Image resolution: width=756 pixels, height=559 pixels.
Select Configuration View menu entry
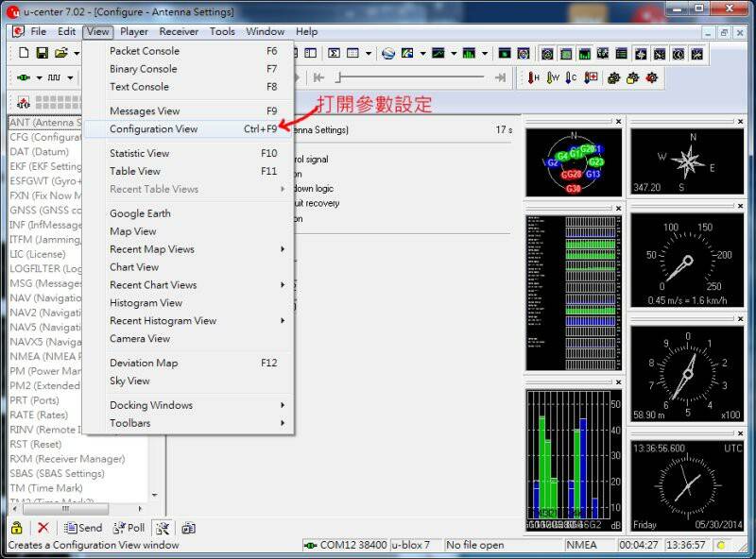[153, 128]
